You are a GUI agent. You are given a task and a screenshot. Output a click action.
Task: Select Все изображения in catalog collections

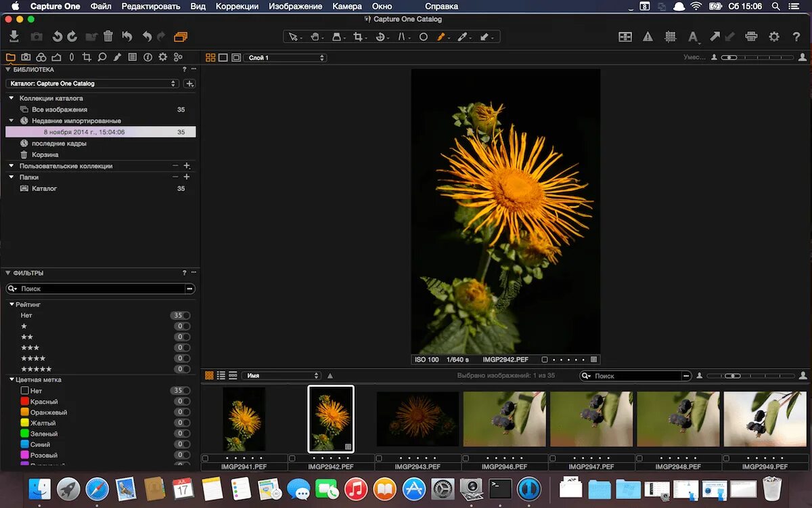[x=60, y=109]
